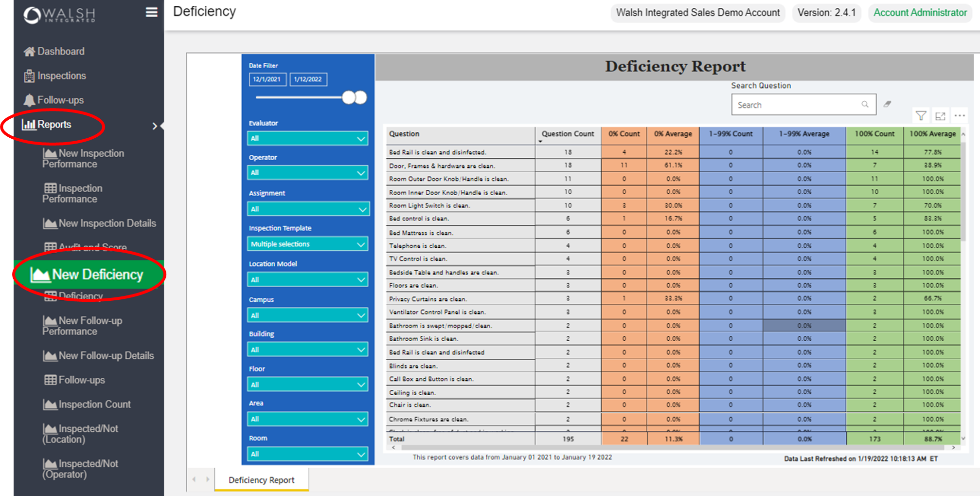Click the magnifier in the Search Question box
Screen dimensions: 980x496
865,104
